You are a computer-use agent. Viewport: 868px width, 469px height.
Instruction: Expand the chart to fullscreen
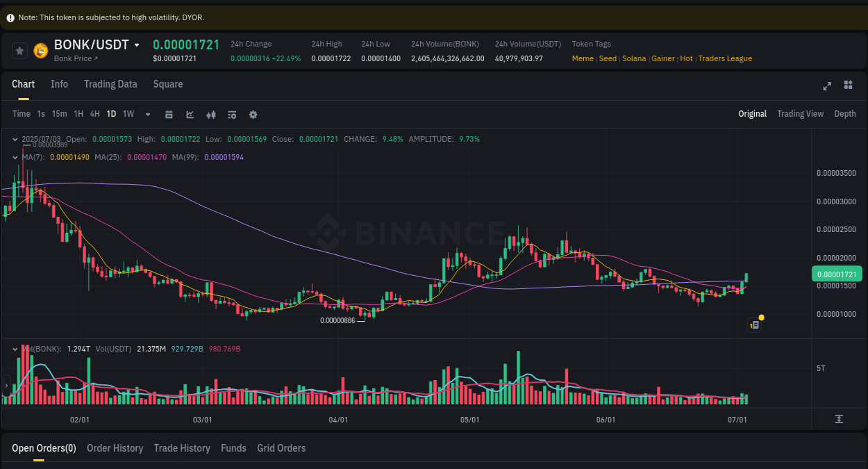click(826, 86)
